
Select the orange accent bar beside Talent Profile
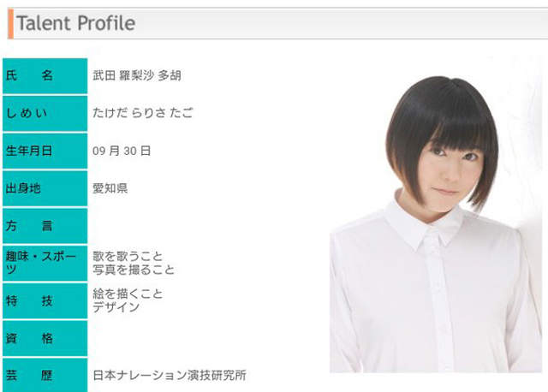(11, 24)
